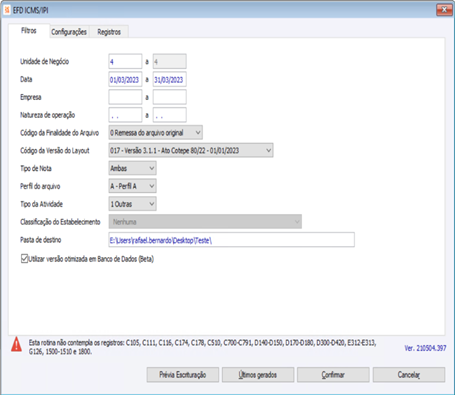Viewport: 455px width, 395px height.
Task: Click the Unidade de Negócio label
Action: (44, 61)
